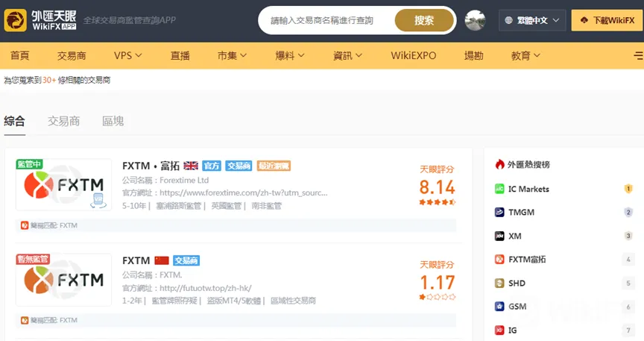Click the TMGM broker icon
644x341 pixels.
pyautogui.click(x=499, y=212)
